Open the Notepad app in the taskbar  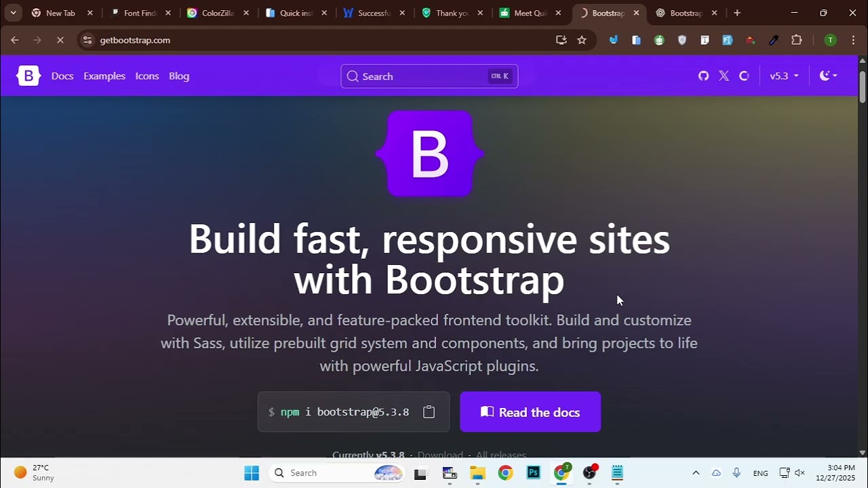[617, 473]
